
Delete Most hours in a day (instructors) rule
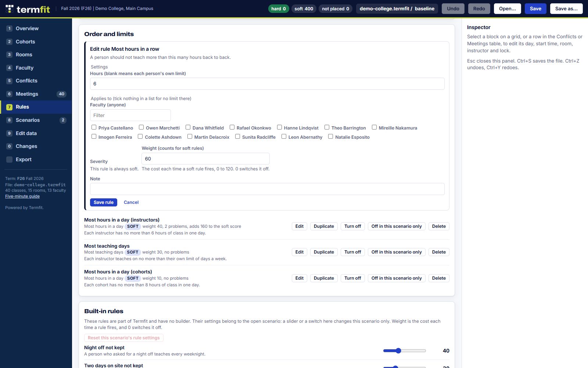coord(439,226)
